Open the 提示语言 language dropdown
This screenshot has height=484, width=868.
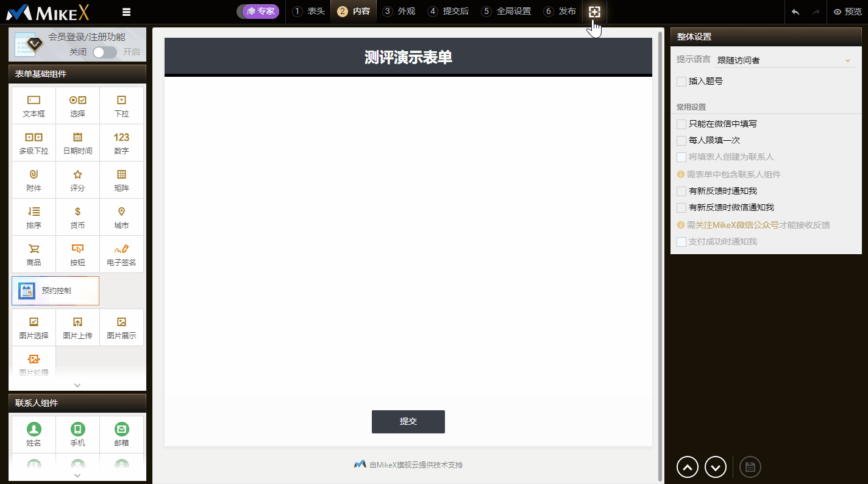coord(783,60)
